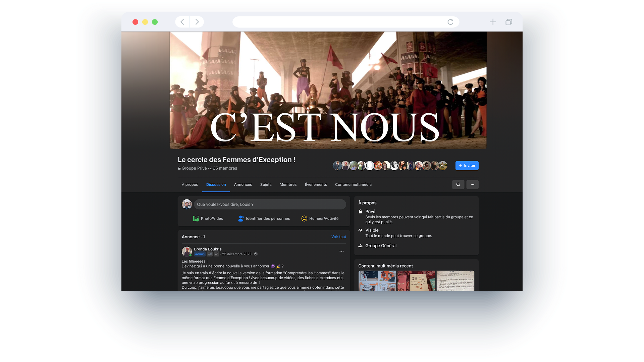Viewport: 644px width, 362px height.
Task: Go to Contenu multimédia tab
Action: point(353,185)
